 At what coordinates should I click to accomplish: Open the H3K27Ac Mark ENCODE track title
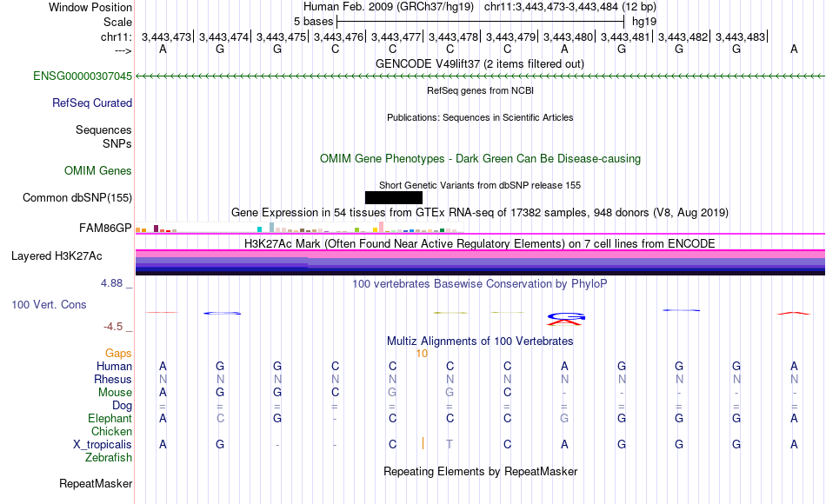pos(480,243)
